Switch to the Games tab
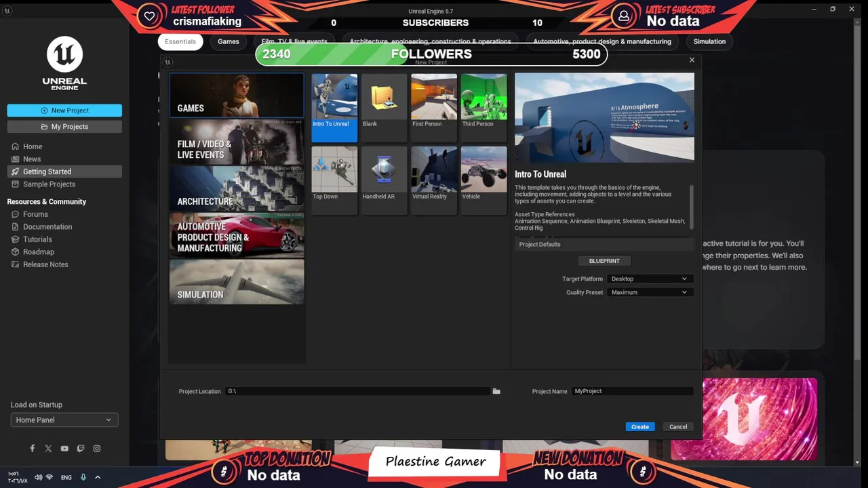 tap(229, 41)
